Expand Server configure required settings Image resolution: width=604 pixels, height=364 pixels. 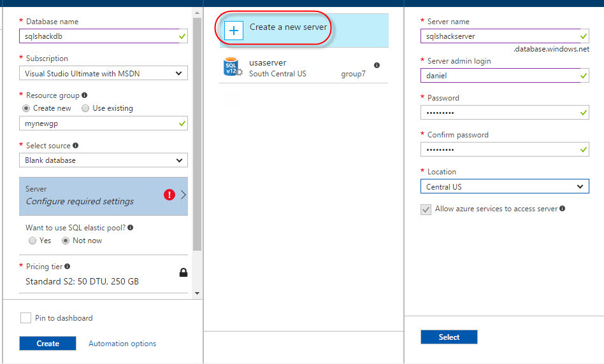[103, 196]
